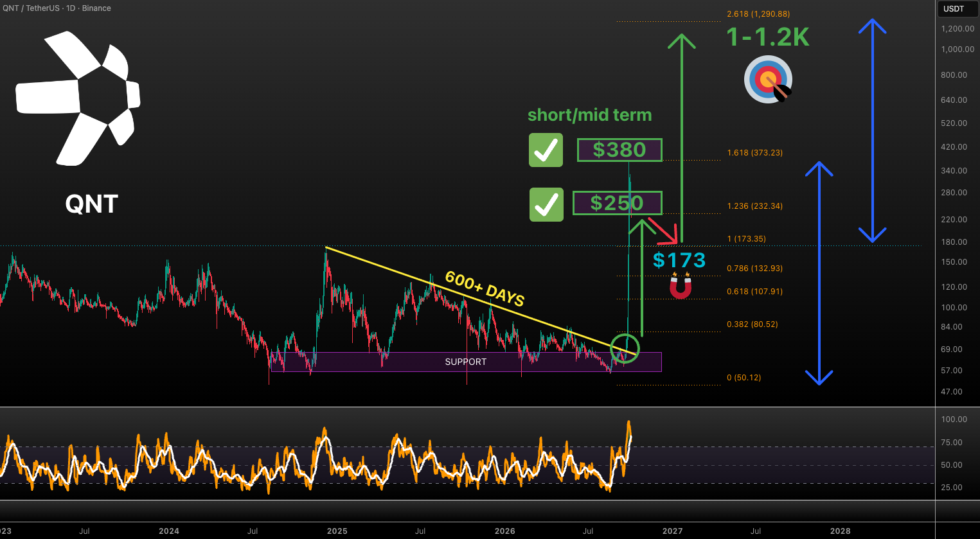Screen dimensions: 980x539
Task: Click the Fib level '1.618 (373.23)'
Action: 755,153
